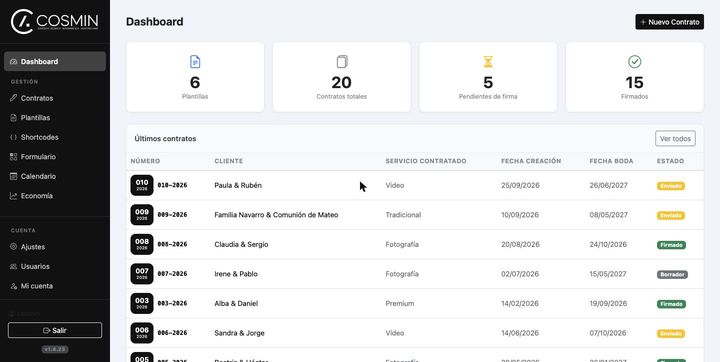Click the 010 contract number badge
720x362 pixels.
coord(142,185)
